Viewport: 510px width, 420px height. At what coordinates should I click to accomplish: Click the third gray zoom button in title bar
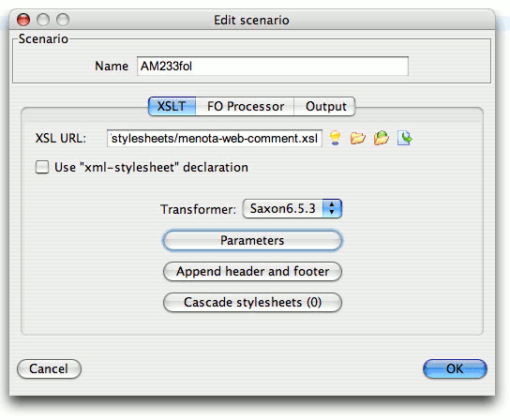click(x=63, y=20)
